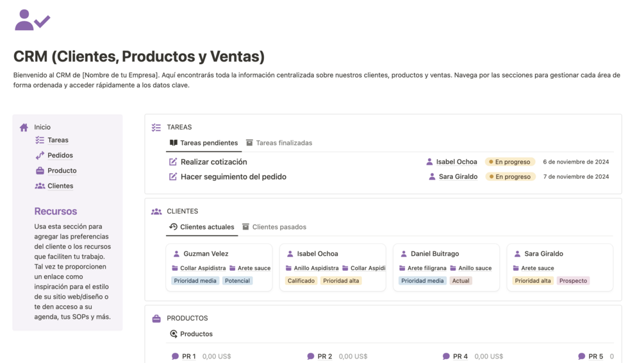Click the Producto briefcase icon in sidebar
This screenshot has width=644, height=363.
(40, 171)
